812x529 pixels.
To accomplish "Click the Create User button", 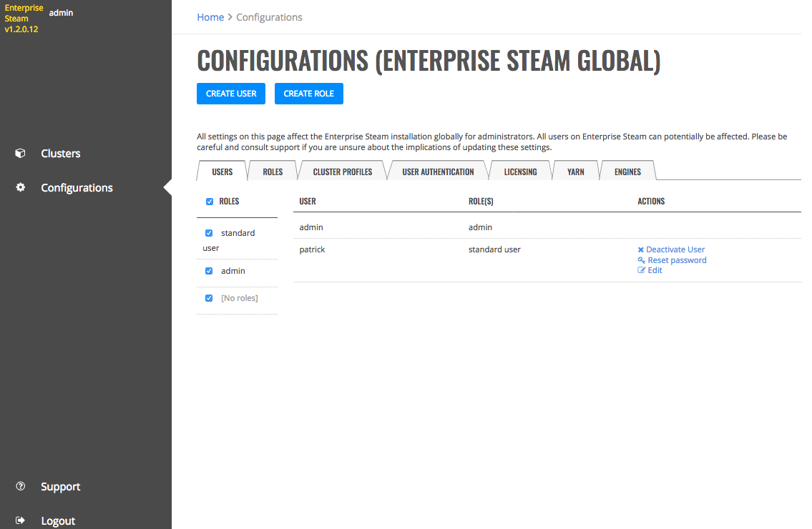I will (231, 94).
